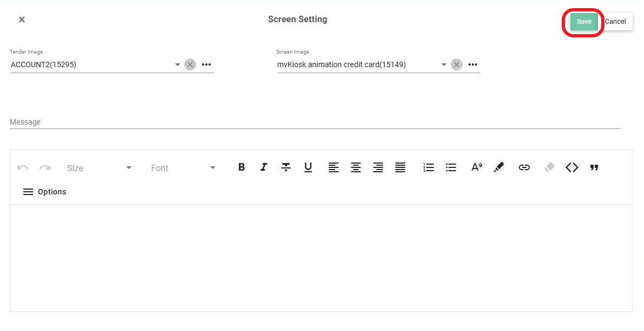Open the editor Options menu
The height and width of the screenshot is (331, 644).
[44, 192]
